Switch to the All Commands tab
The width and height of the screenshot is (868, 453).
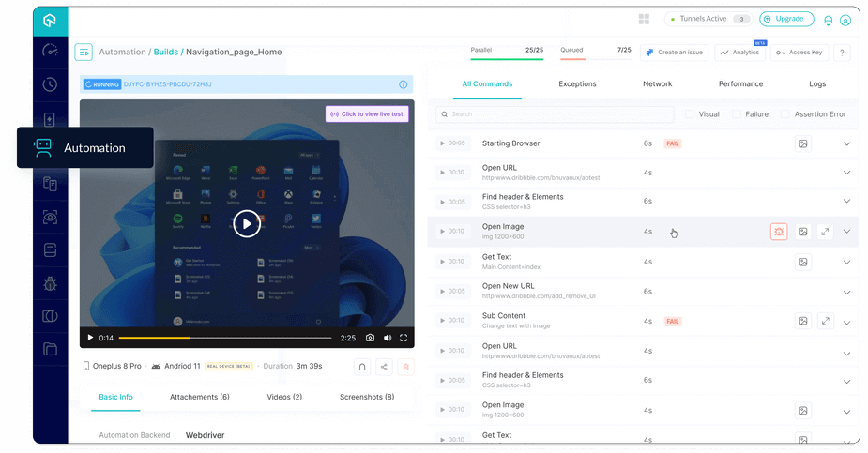point(487,84)
